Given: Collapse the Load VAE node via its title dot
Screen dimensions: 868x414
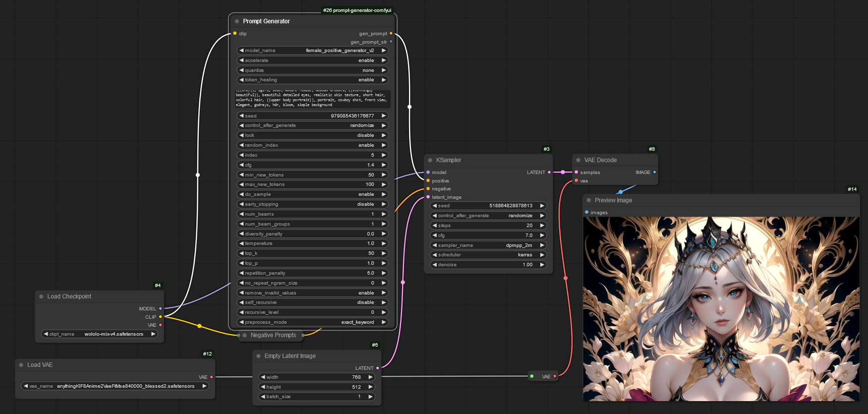Looking at the screenshot, I should click(21, 365).
